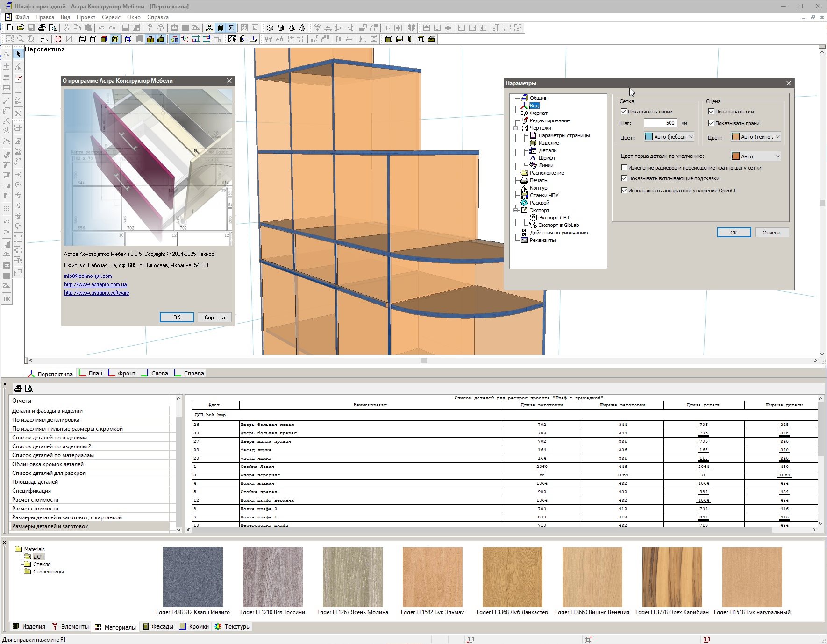Click the hierarchy structure tree toolbar icon
Screen dimensions: 827x644
tap(209, 28)
